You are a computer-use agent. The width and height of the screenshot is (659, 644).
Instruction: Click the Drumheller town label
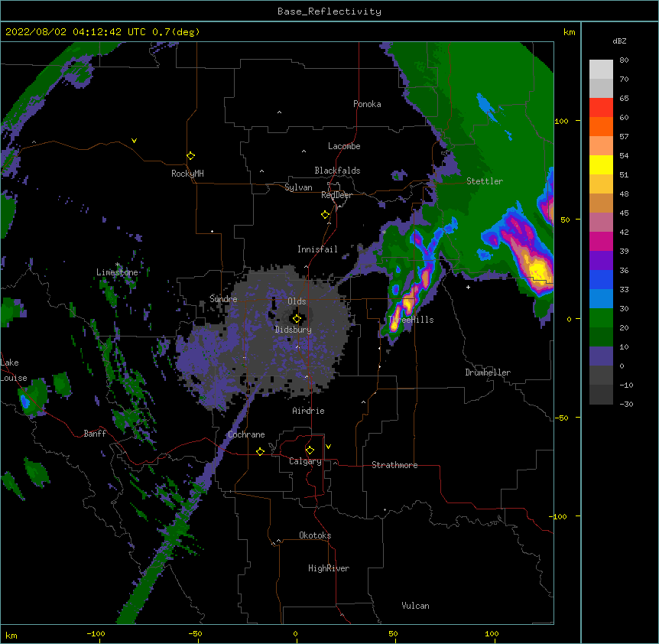click(x=488, y=372)
